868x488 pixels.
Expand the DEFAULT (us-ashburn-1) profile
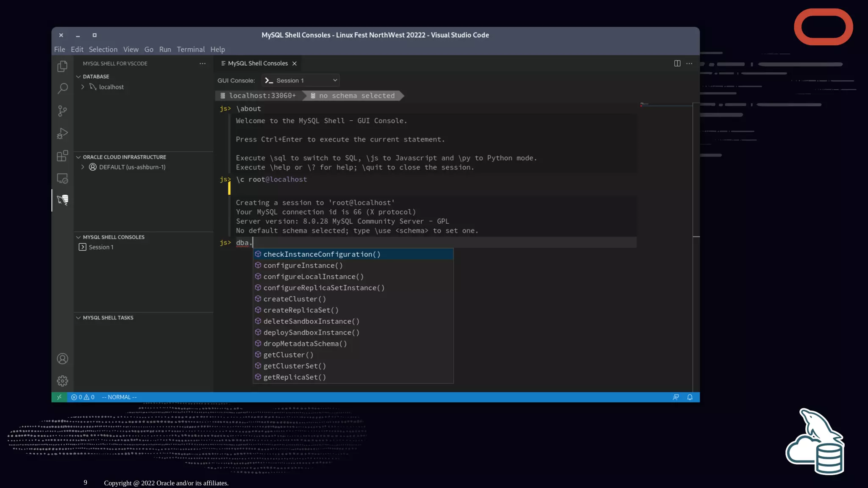tap(83, 167)
